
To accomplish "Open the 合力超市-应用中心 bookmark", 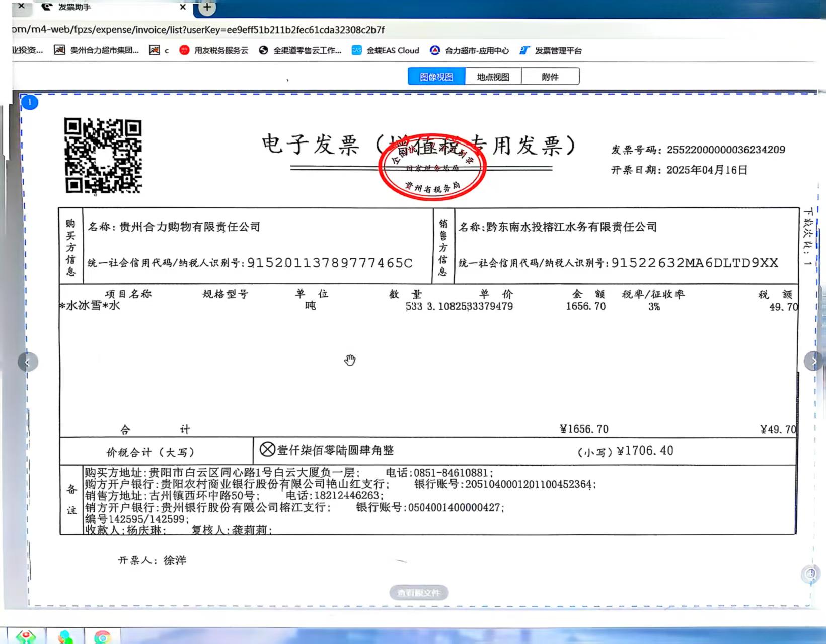I will pos(469,50).
